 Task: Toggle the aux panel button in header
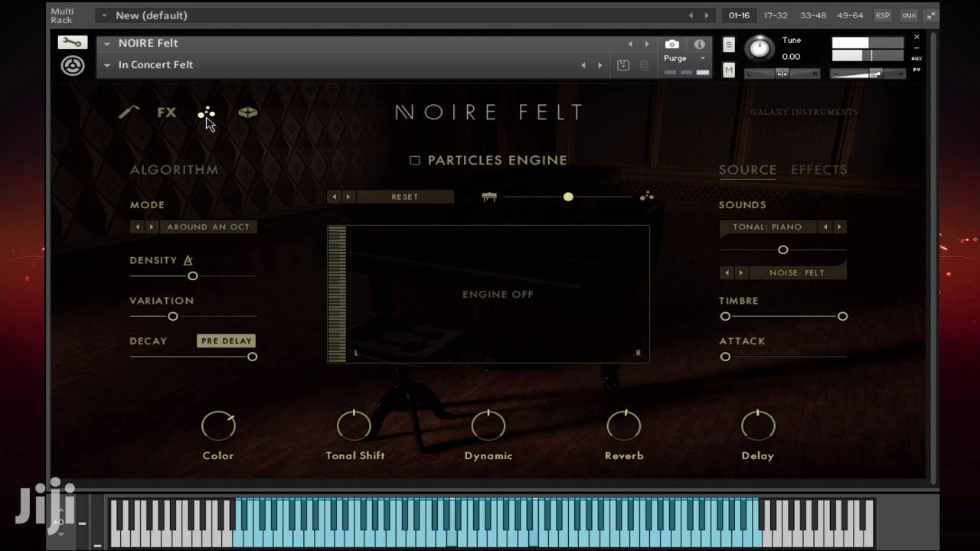click(x=909, y=15)
